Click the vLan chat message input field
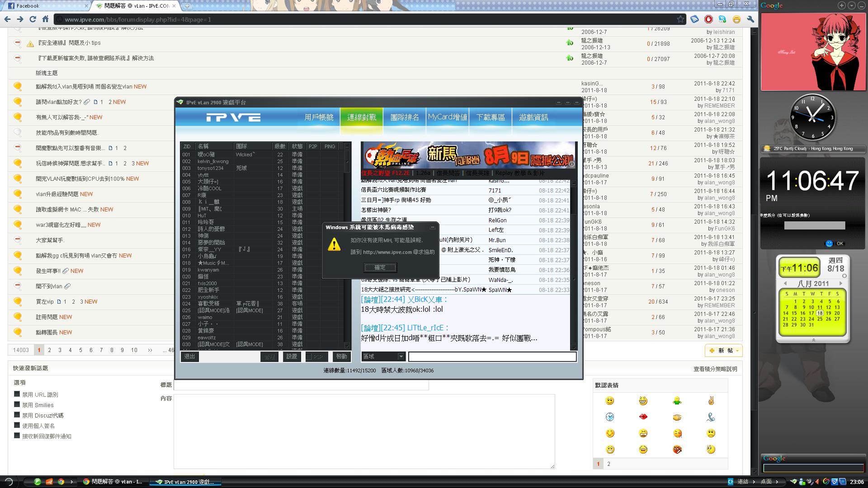Screen dimensions: 868x488 click(492, 357)
